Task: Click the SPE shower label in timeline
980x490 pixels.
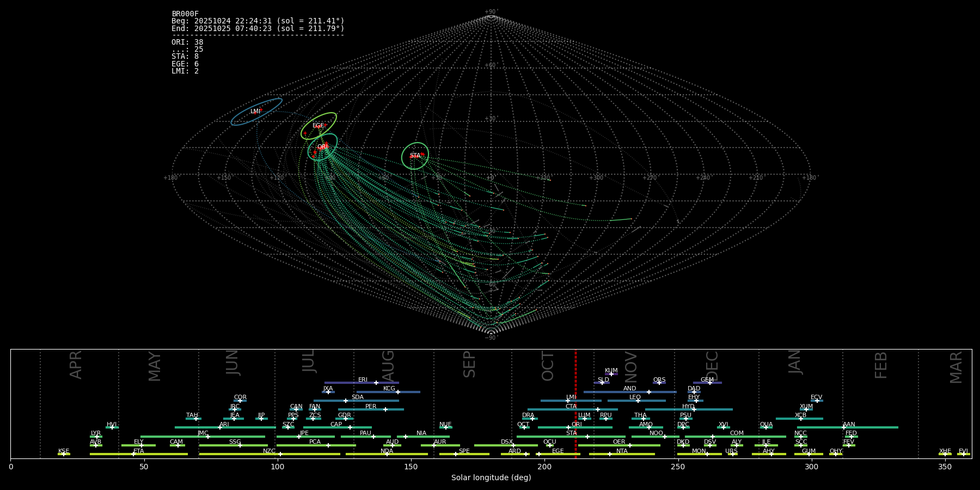Action: click(464, 451)
